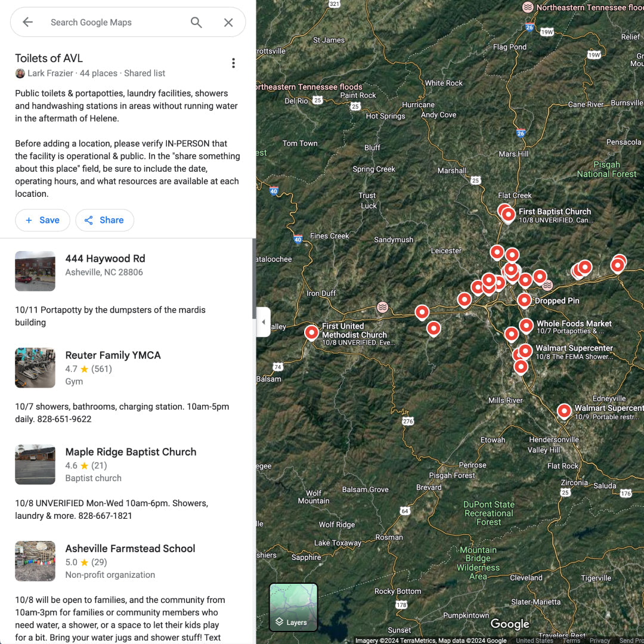Open the Layers map type switcher
Viewport: 644px width, 644px height.
[293, 607]
